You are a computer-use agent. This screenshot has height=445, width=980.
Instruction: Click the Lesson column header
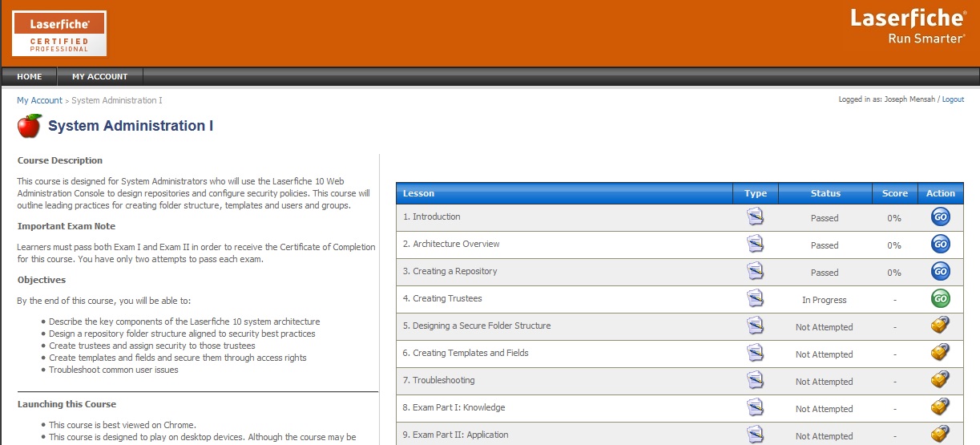[564, 193]
